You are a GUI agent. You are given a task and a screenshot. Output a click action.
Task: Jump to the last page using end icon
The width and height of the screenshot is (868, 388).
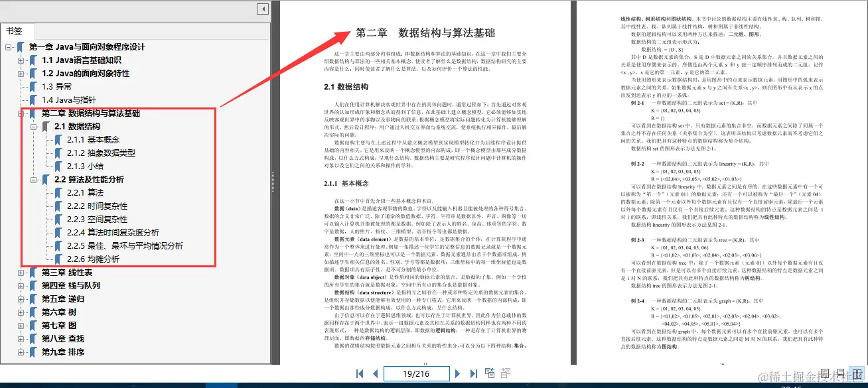[x=473, y=373]
